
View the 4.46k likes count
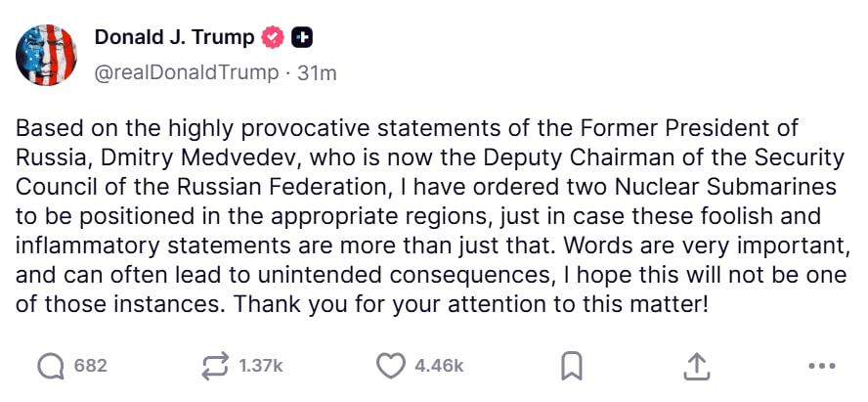click(x=438, y=366)
